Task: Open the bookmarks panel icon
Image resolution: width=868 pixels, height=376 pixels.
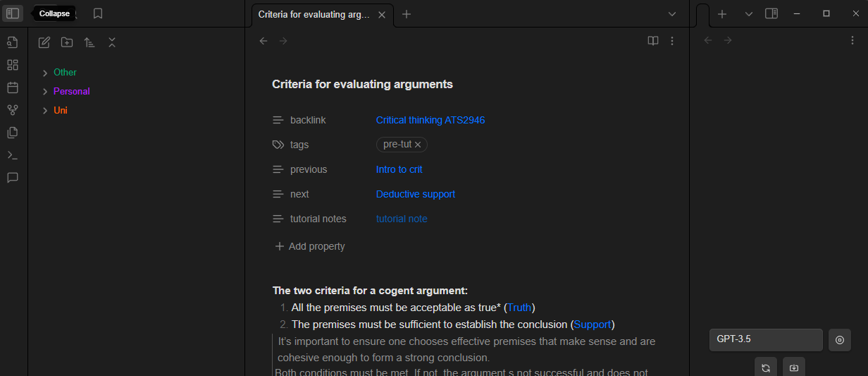Action: pos(98,13)
